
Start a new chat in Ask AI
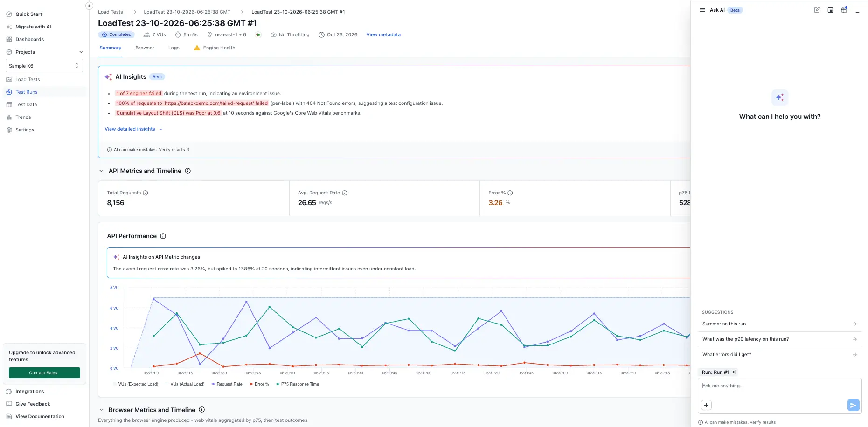(x=817, y=10)
